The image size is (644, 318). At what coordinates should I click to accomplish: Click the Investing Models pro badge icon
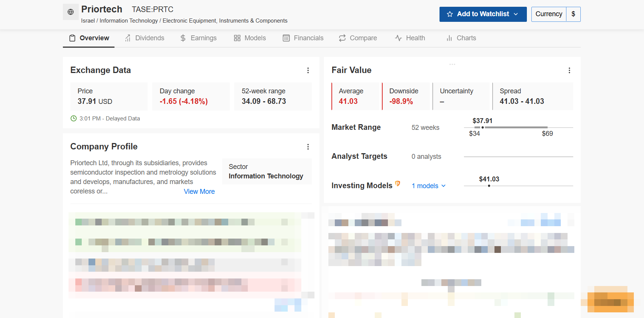(397, 184)
